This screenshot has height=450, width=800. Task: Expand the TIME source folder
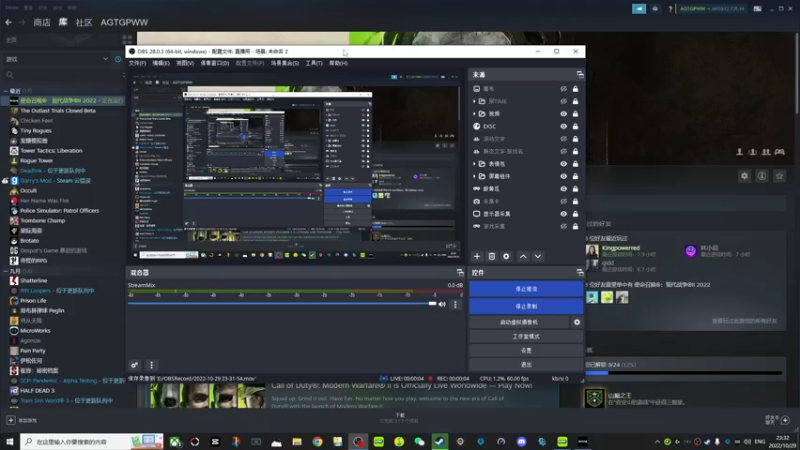[474, 101]
